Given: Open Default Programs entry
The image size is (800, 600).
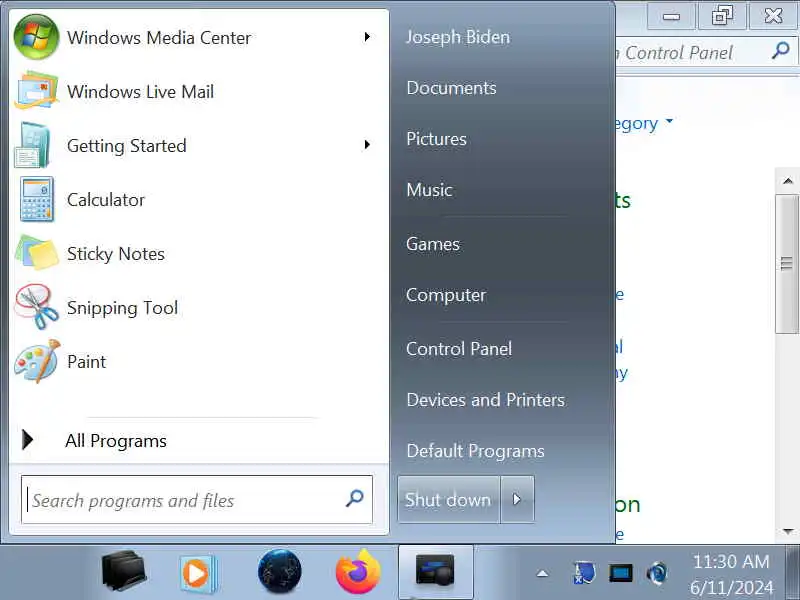Looking at the screenshot, I should (x=475, y=451).
